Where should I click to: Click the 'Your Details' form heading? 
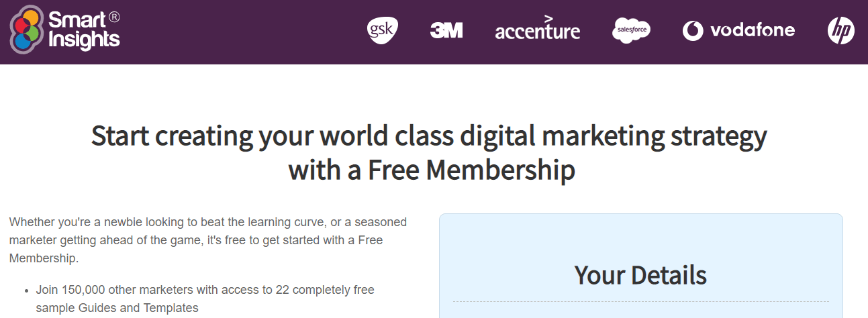point(640,275)
